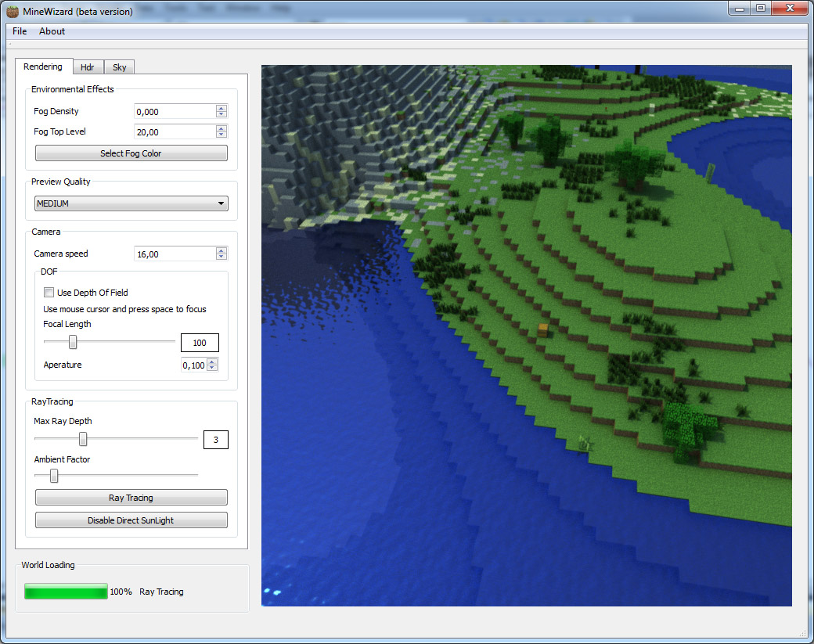Image resolution: width=814 pixels, height=644 pixels.
Task: Click the Max Ray Depth slider handle
Action: [83, 439]
